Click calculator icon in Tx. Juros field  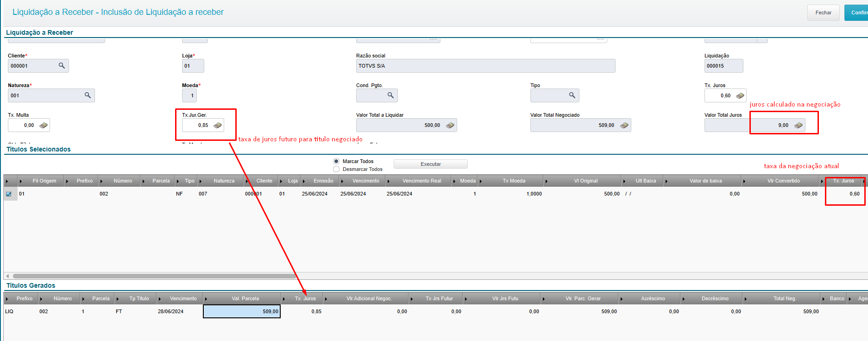pos(740,96)
